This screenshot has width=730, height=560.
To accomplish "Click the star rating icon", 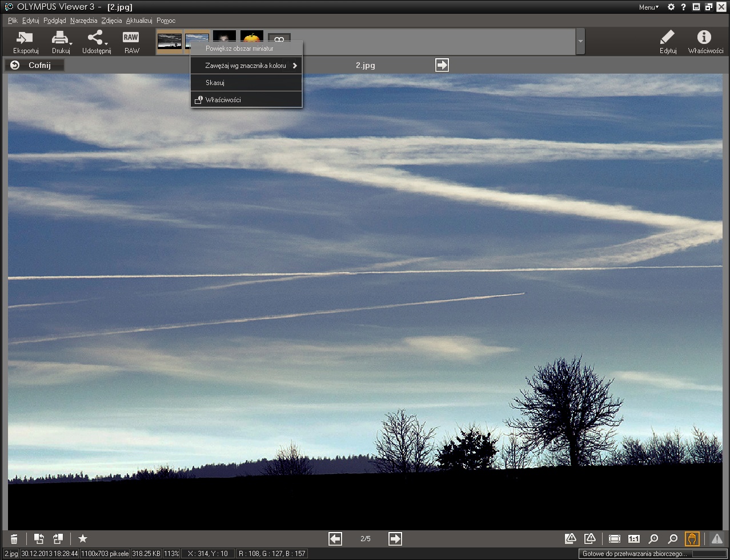I will pos(83,539).
